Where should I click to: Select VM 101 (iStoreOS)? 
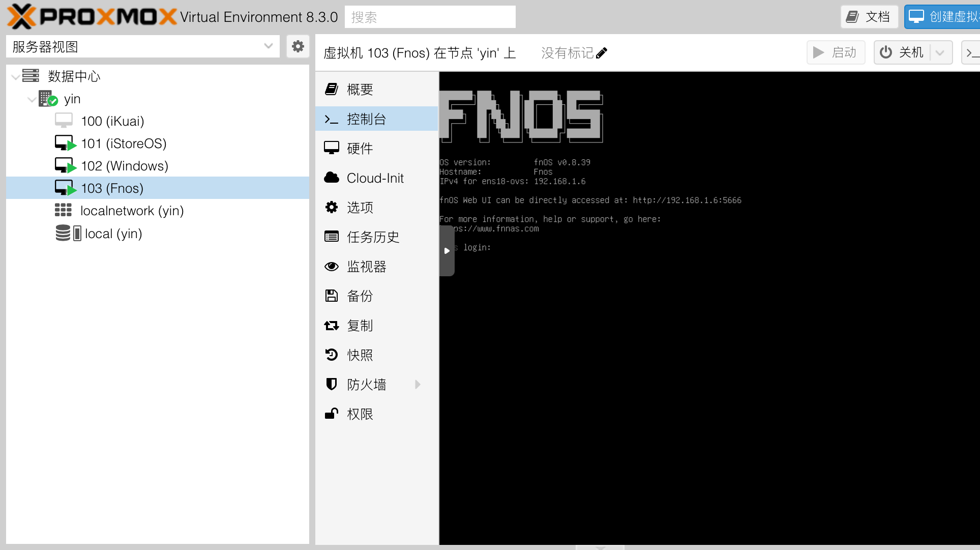point(158,143)
